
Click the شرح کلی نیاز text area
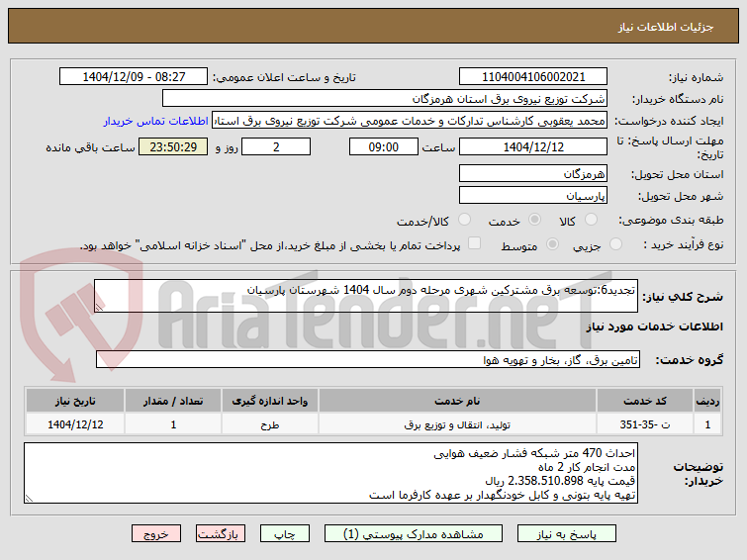(366, 296)
